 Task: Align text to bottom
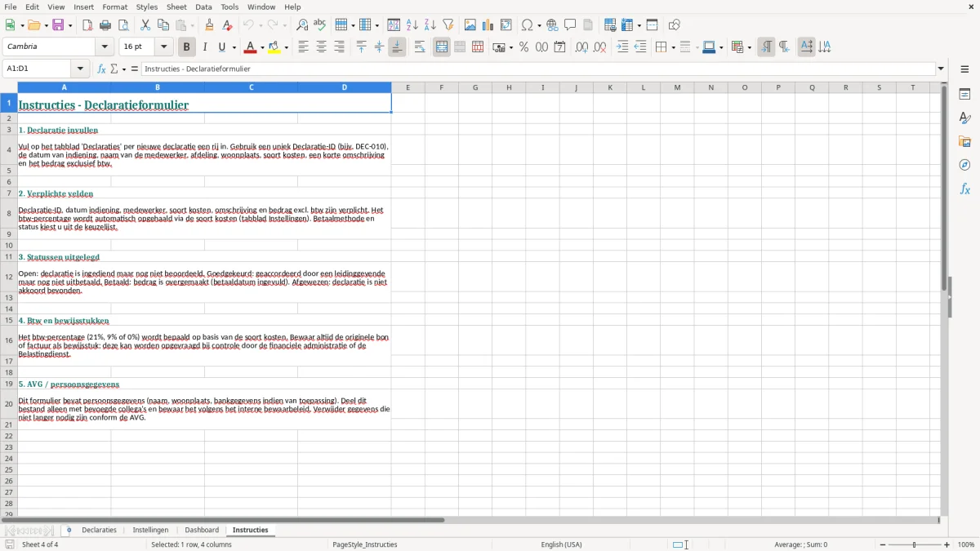tap(397, 47)
